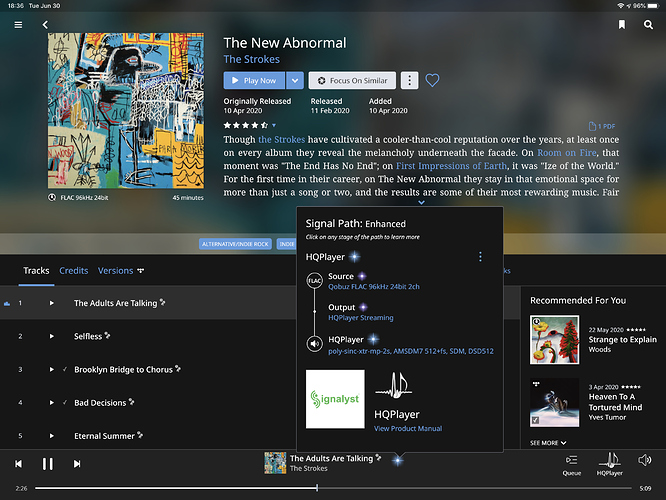This screenshot has width=666, height=500.
Task: Skip to the previous track
Action: point(18,464)
